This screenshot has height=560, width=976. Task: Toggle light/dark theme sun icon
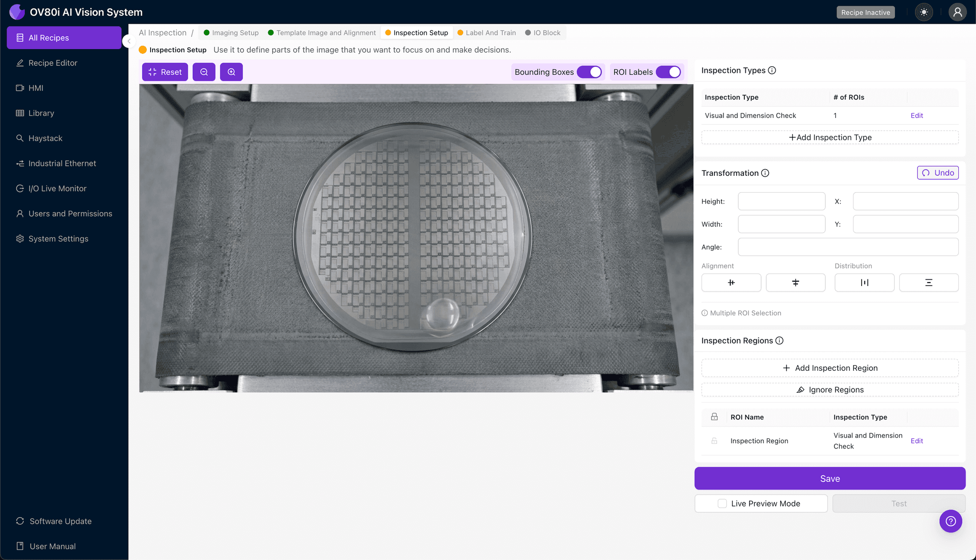[924, 12]
